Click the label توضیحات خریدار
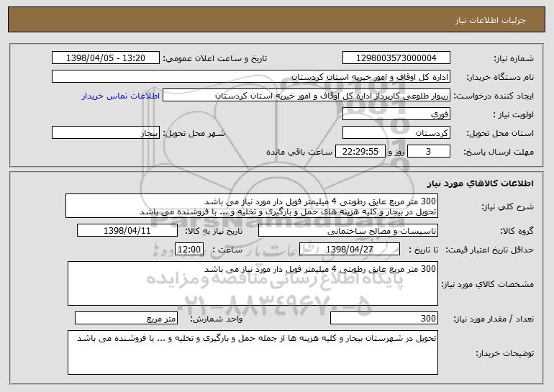Viewport: 554px width, 392px height. (x=504, y=352)
